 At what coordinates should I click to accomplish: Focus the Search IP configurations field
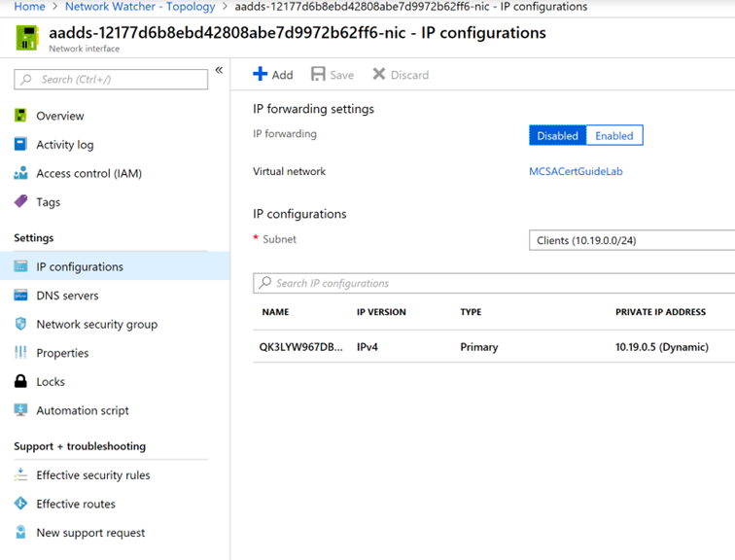[x=494, y=283]
